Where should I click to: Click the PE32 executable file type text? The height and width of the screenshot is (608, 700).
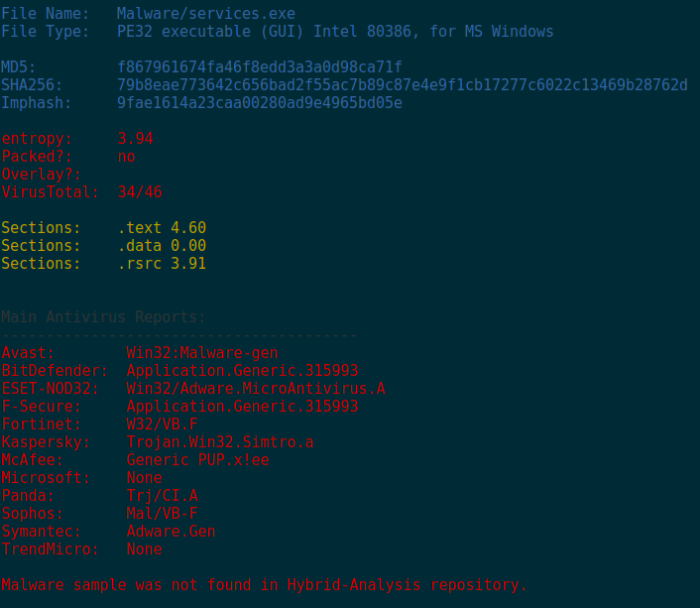pos(335,32)
